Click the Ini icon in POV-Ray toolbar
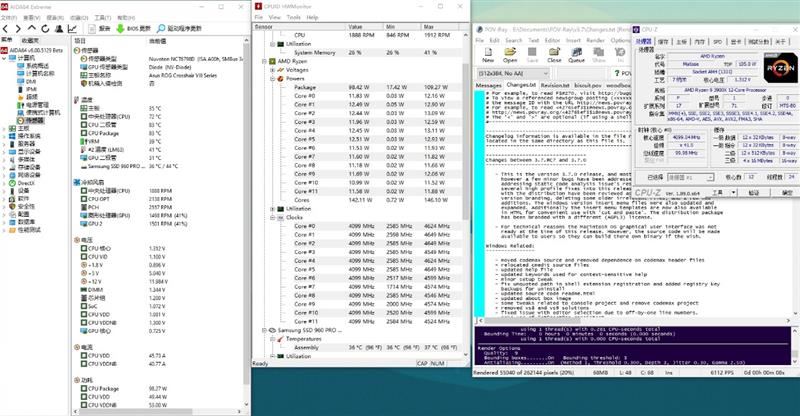This screenshot has width=800, height=416. point(620,55)
